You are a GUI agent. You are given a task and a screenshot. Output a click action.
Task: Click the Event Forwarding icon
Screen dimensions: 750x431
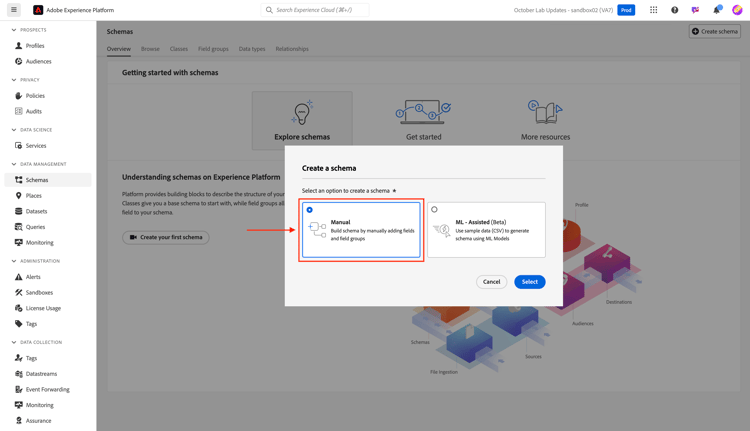tap(19, 389)
